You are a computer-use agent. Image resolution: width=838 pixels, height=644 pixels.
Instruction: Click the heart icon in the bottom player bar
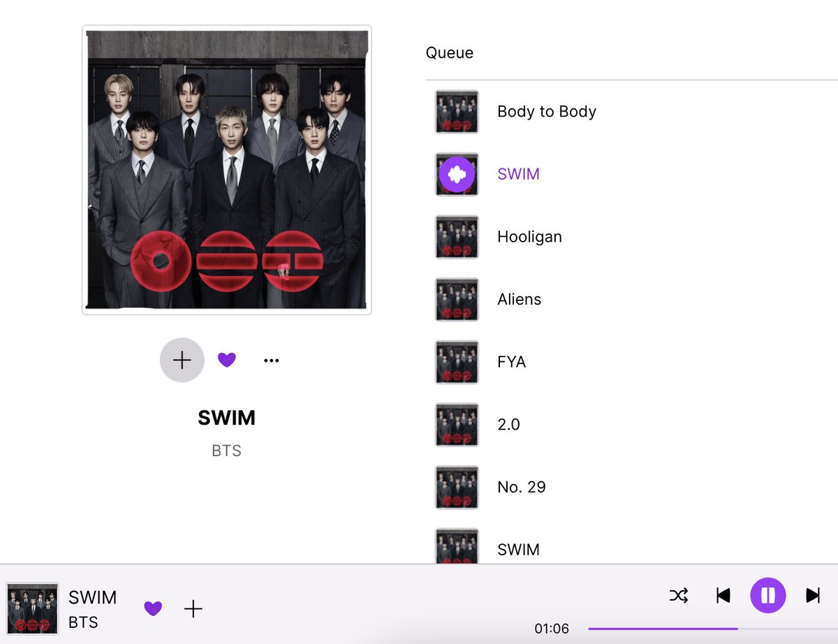[x=153, y=608]
